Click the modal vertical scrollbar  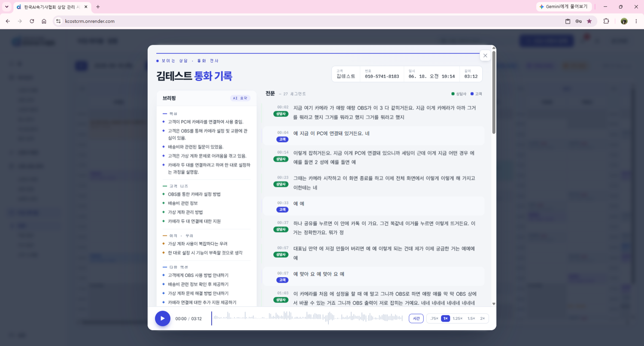point(494,92)
